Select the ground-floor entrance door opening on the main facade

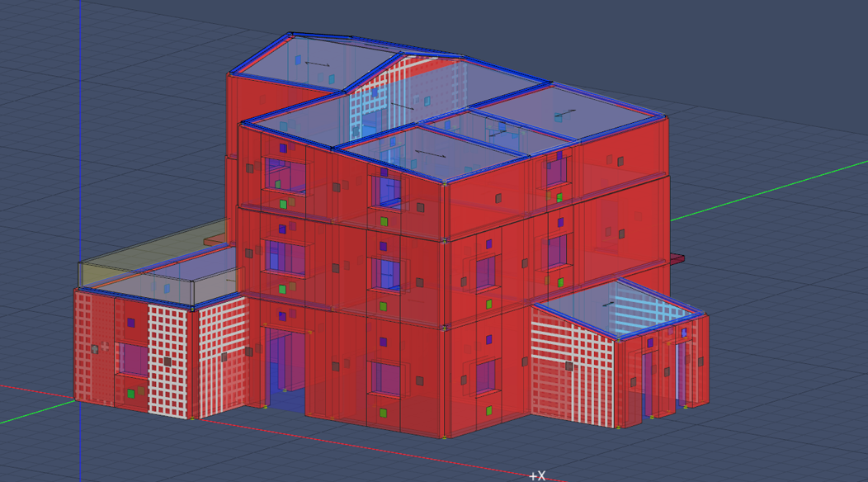tap(286, 370)
